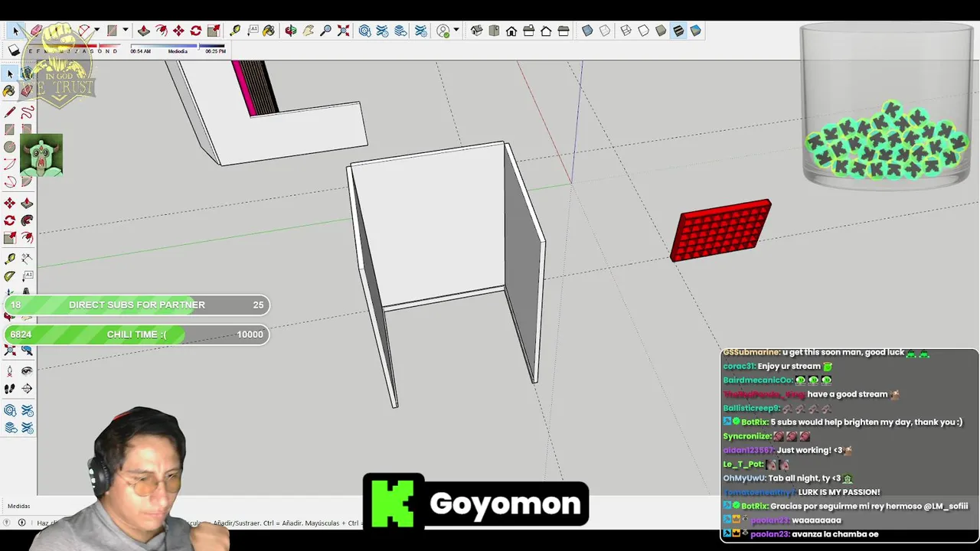Select the Rotate tool in top toolbar
This screenshot has height=551, width=980.
[196, 31]
